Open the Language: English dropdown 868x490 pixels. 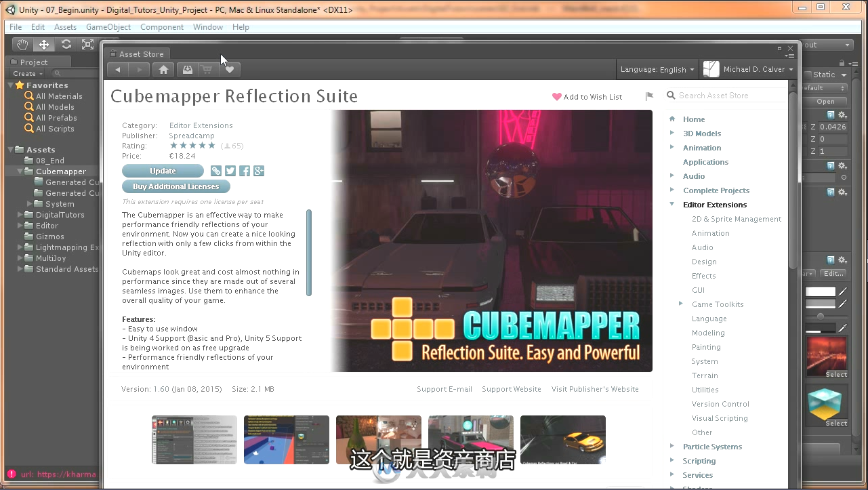click(657, 69)
